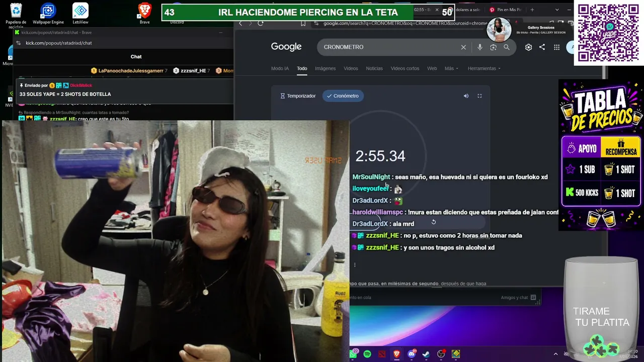Click the magnifier search icon in Google
The height and width of the screenshot is (362, 644).
coord(507,47)
